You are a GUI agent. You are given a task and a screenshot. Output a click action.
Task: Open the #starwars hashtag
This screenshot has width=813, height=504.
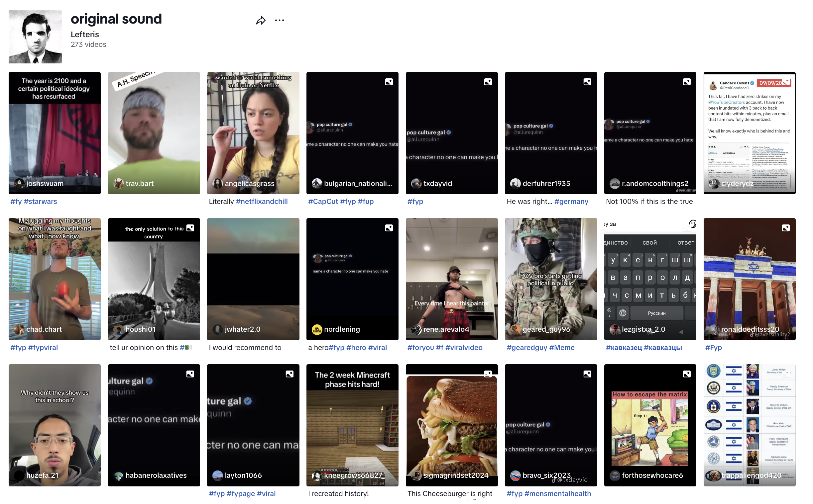pos(41,201)
